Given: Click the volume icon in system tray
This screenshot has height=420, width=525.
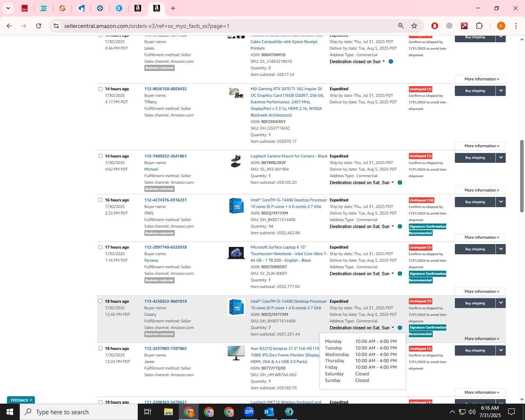Looking at the screenshot, I should pos(472,412).
